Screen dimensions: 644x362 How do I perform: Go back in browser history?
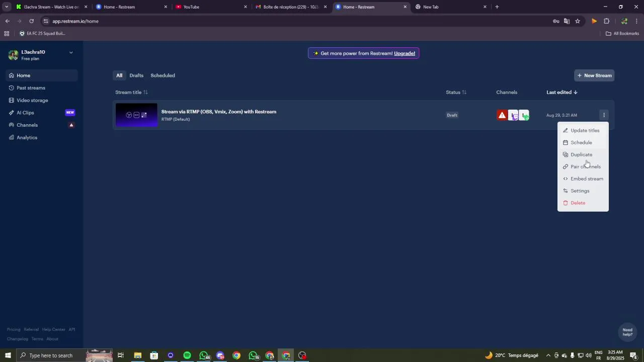[7, 21]
